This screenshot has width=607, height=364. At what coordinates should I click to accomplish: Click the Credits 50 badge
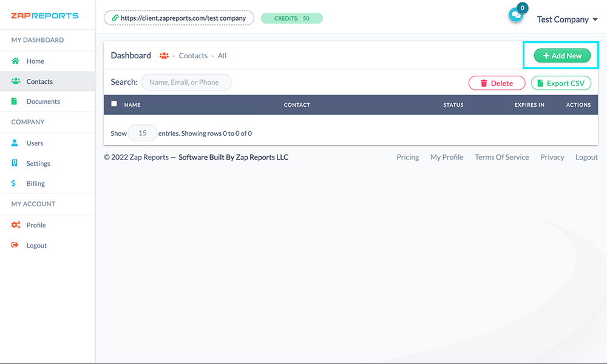click(x=291, y=18)
